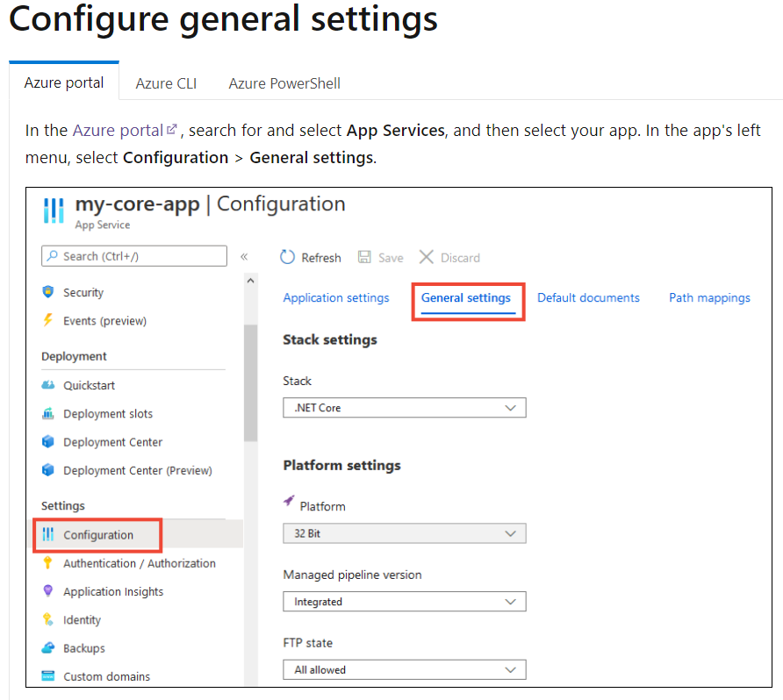Click the Discard X icon
Screen dimensions: 783x700
pyautogui.click(x=427, y=257)
